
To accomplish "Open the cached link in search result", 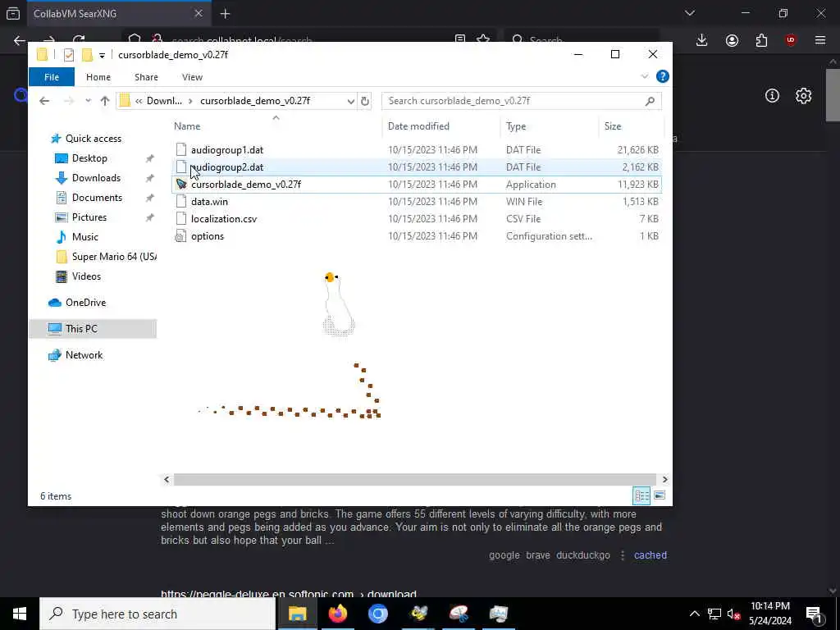I will tap(651, 555).
